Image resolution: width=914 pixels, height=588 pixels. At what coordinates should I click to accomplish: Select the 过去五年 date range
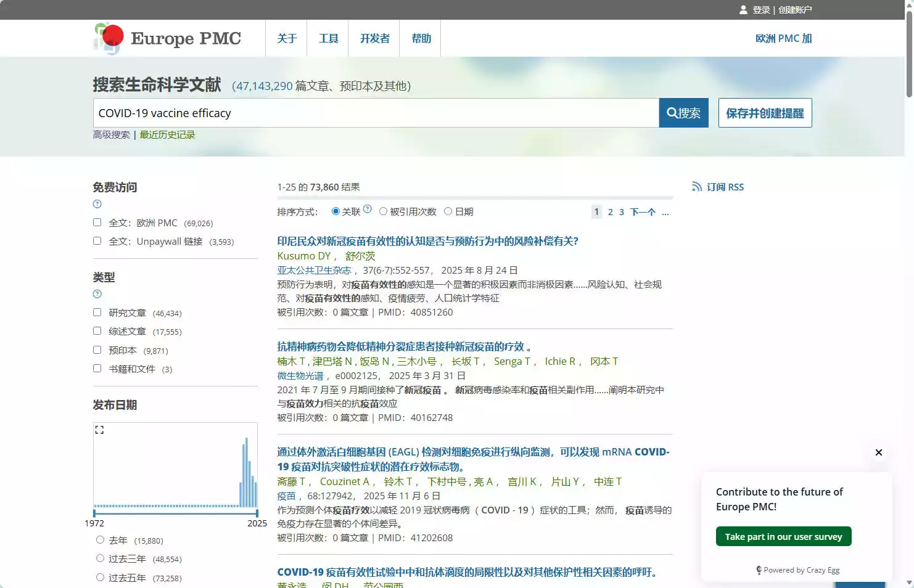point(100,578)
